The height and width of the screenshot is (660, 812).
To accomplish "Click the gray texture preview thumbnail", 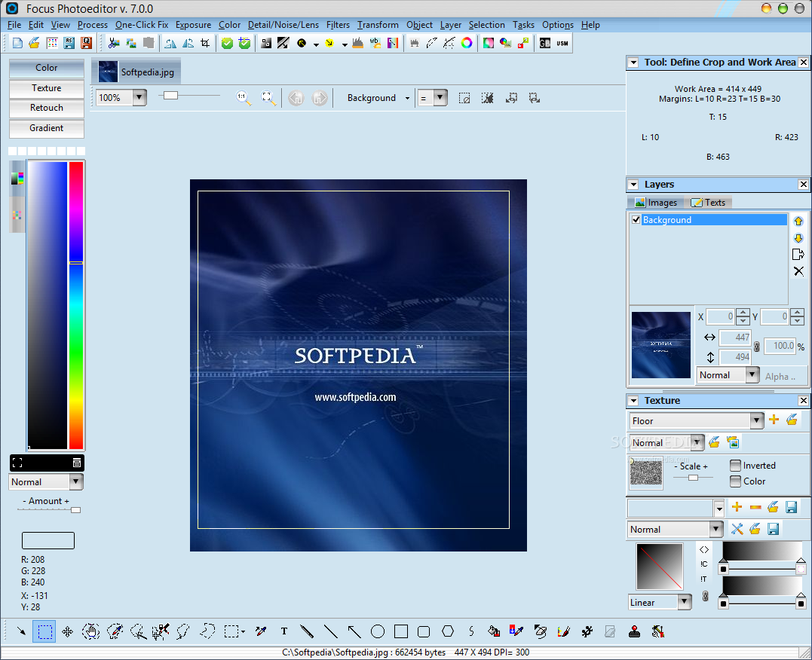I will tap(646, 473).
